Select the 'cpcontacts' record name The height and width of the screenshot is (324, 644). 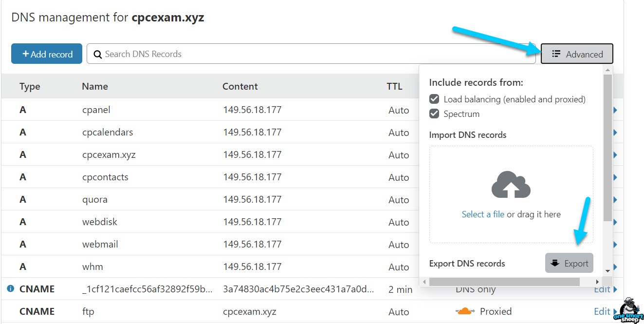105,177
